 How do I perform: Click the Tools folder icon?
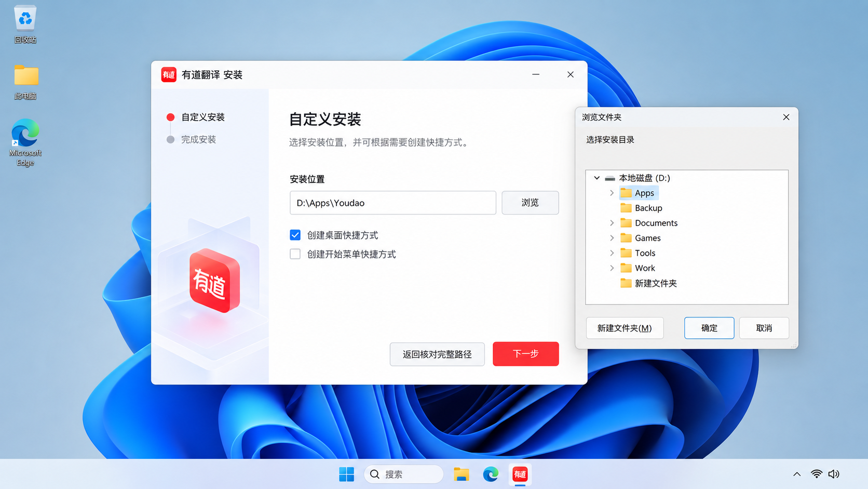point(626,253)
